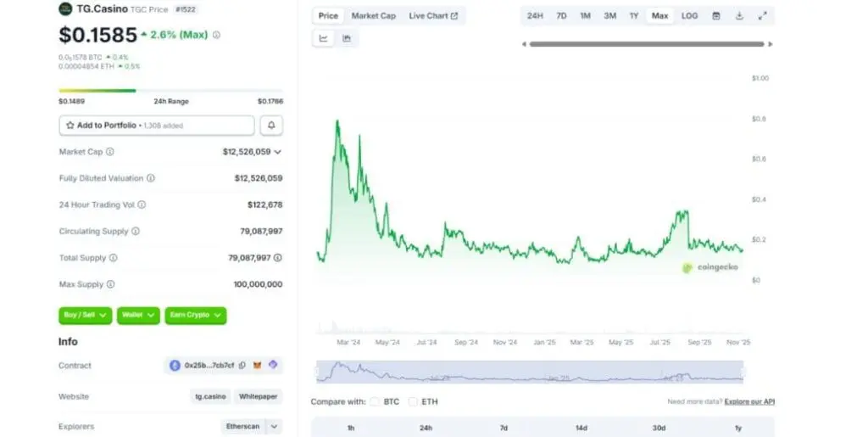Image resolution: width=868 pixels, height=437 pixels.
Task: Copy the contract address
Action: point(242,366)
